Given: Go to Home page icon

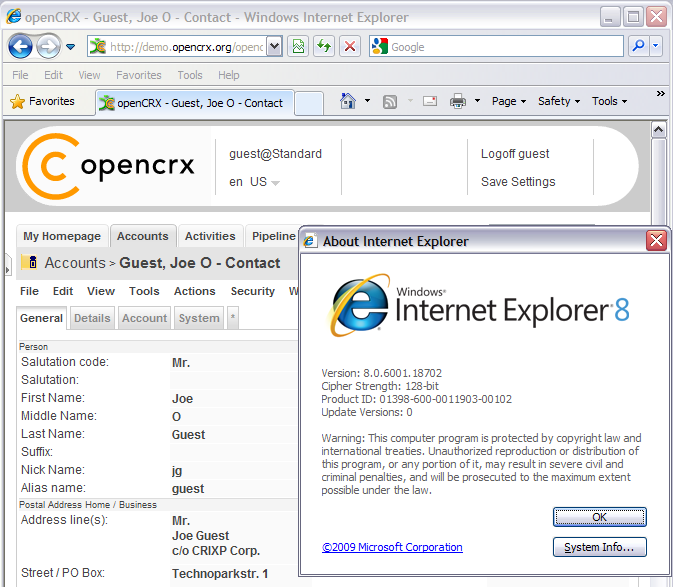Looking at the screenshot, I should click(x=348, y=101).
